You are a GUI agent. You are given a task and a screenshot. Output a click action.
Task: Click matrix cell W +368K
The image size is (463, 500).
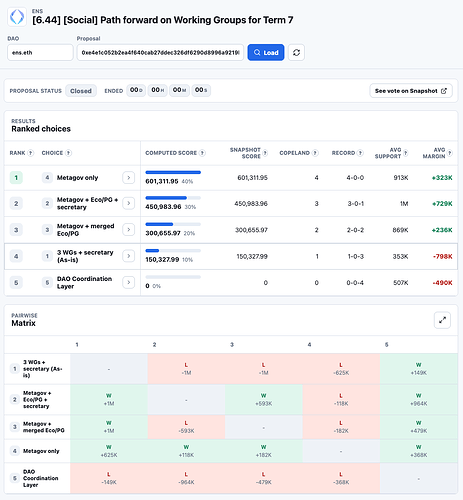point(419,451)
